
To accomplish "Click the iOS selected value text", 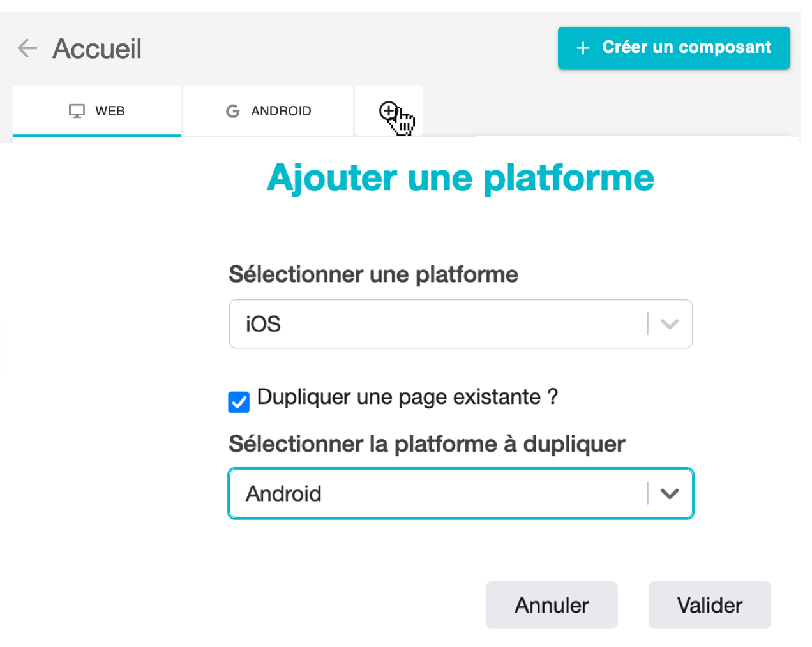I will point(263,324).
